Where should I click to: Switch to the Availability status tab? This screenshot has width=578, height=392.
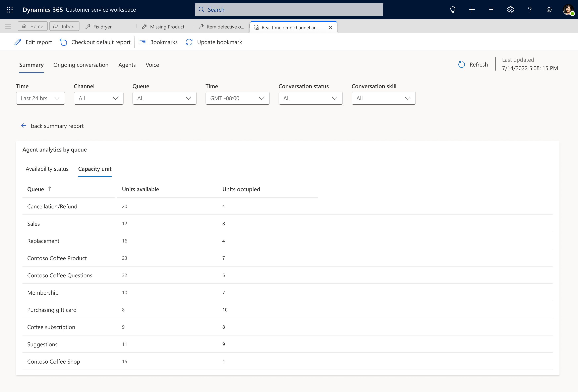coord(47,168)
